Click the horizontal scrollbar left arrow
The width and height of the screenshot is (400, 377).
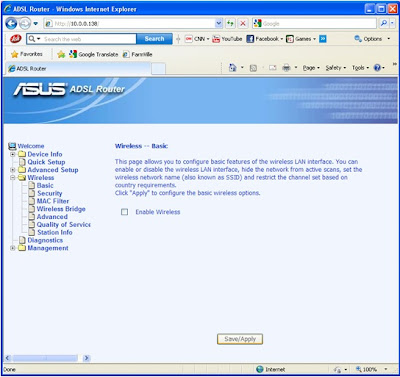[x=8, y=358]
